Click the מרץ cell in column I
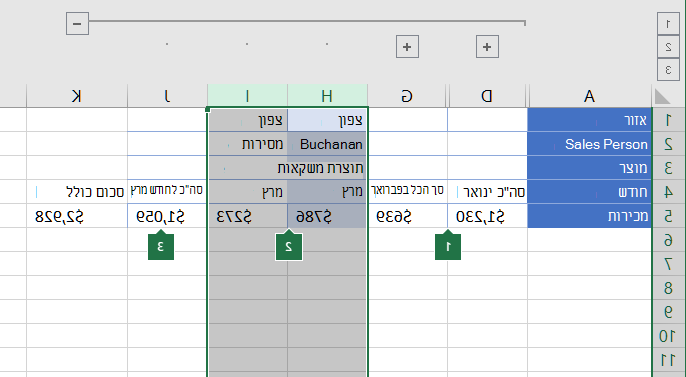Viewport: 686px width, 377px height. [x=248, y=192]
